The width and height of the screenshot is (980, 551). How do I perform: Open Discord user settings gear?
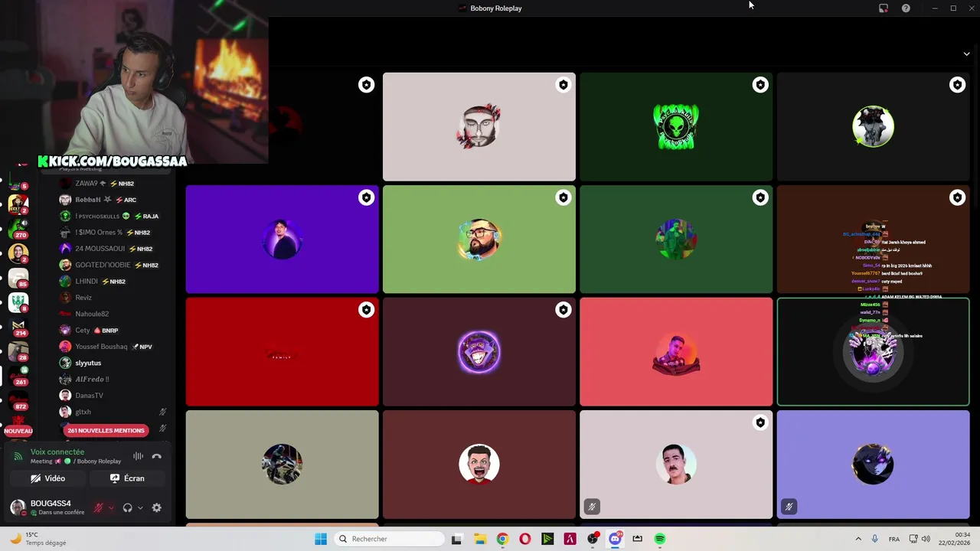pyautogui.click(x=156, y=507)
